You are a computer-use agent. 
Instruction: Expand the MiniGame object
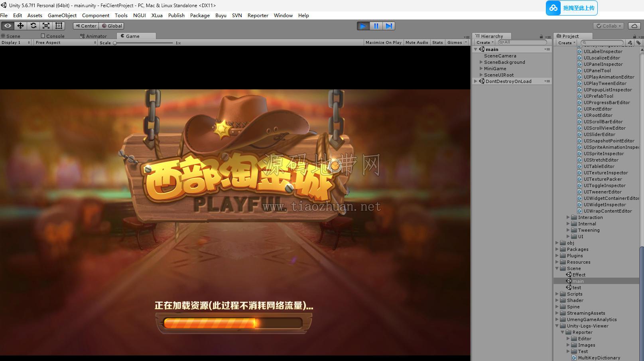coord(481,69)
